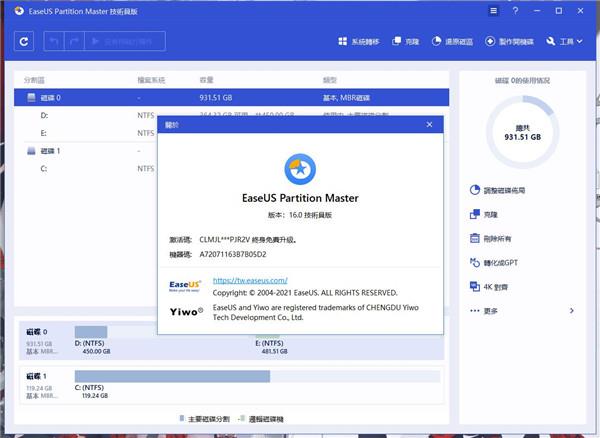Click 931.51 GB cell in 磁碟 0 row
600x438 pixels.
[216, 98]
